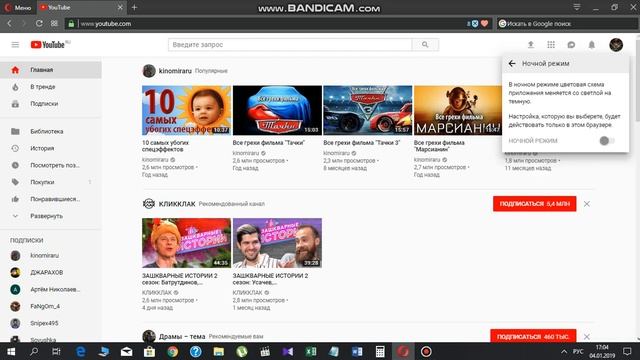Subscribe to КЛИККЛАК channel
Screen dimensions: 640x360
click(x=534, y=204)
